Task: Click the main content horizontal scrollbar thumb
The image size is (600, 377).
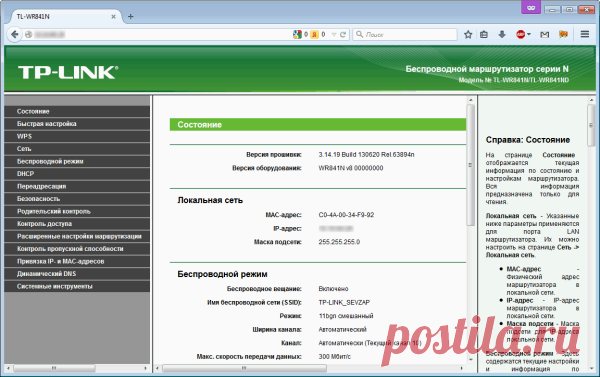Action: click(x=244, y=368)
